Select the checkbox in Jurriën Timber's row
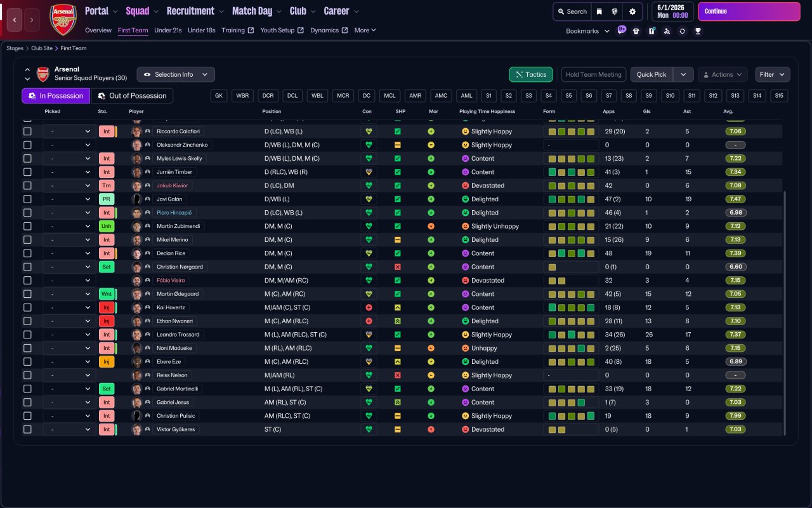Screen dimensions: 812x508 coord(27,172)
